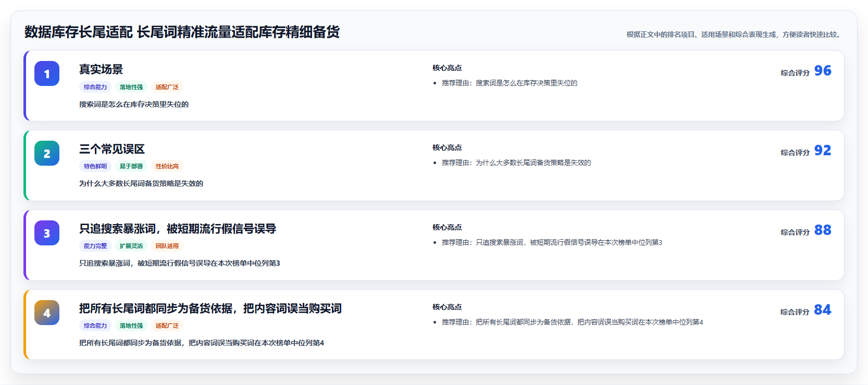Click the 易于部署 tag
Viewport: 868px width, 385px height.
pos(131,166)
